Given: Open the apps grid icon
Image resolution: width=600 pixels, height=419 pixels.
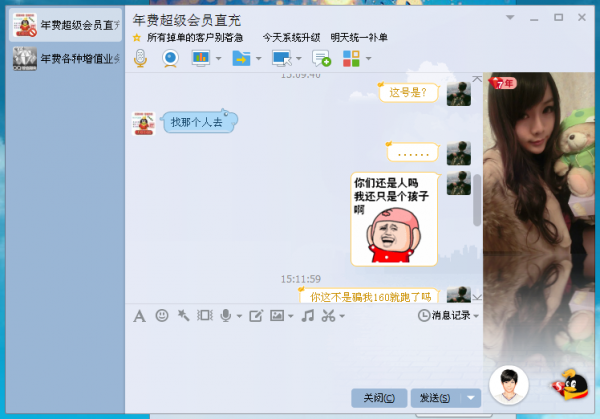Looking at the screenshot, I should coord(351,59).
